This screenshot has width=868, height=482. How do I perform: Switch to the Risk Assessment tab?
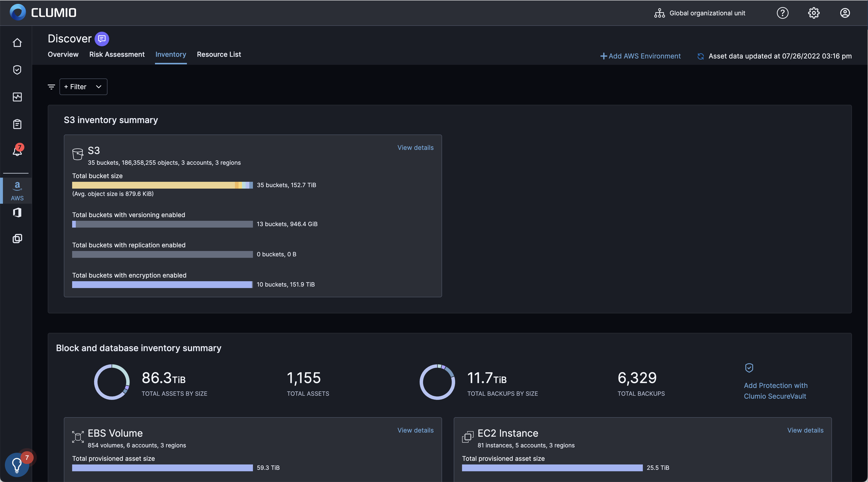[116, 54]
